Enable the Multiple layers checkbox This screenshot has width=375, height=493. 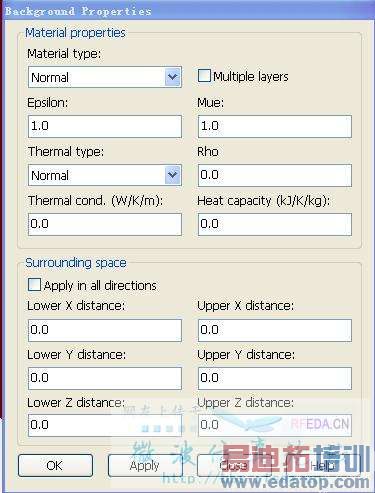pyautogui.click(x=204, y=76)
